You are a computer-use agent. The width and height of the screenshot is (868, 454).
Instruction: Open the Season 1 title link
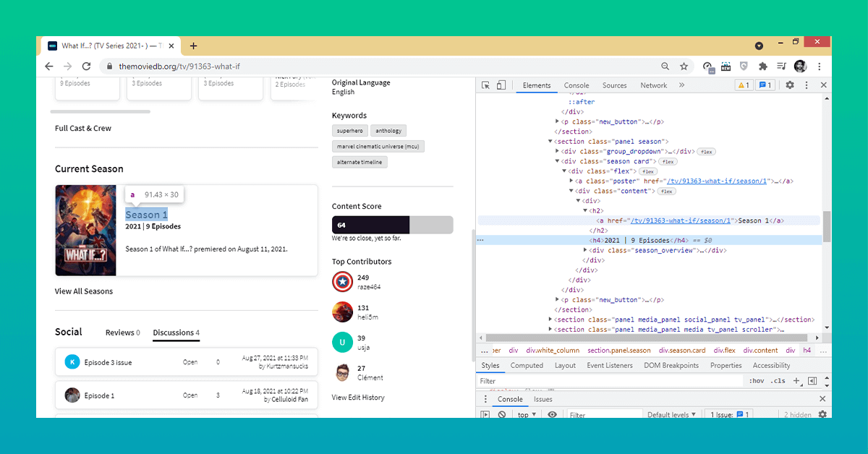click(x=147, y=215)
